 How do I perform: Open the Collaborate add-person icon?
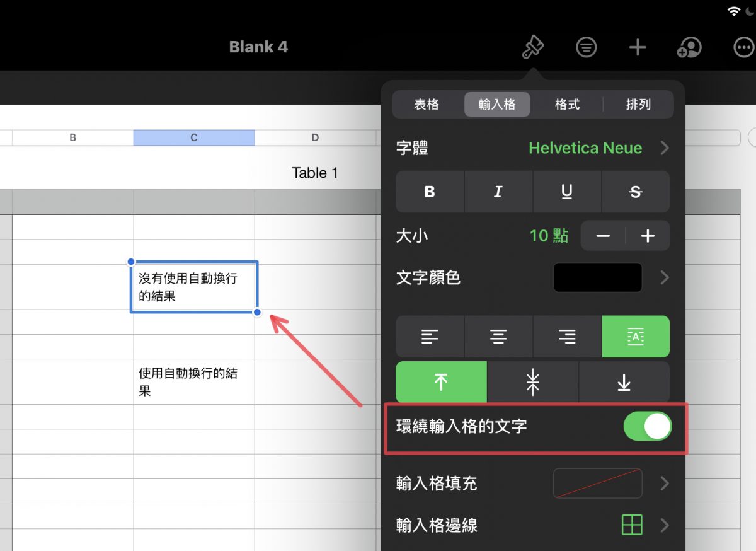point(689,47)
